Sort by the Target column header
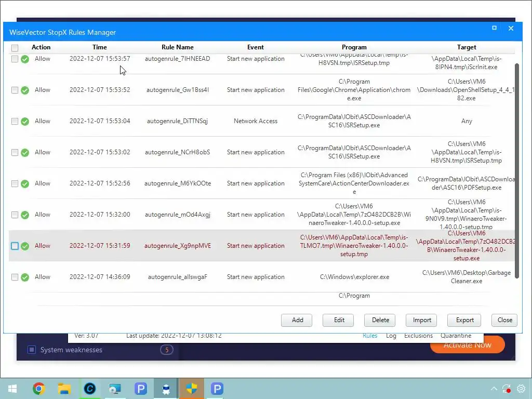 coord(467,47)
